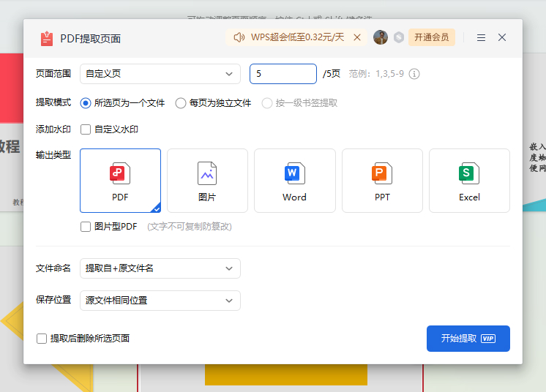
Task: Click the speaker announcement icon
Action: pos(239,37)
